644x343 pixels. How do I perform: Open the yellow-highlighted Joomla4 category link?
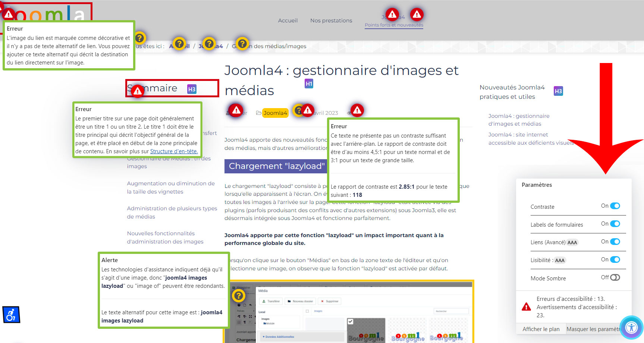[x=275, y=113]
